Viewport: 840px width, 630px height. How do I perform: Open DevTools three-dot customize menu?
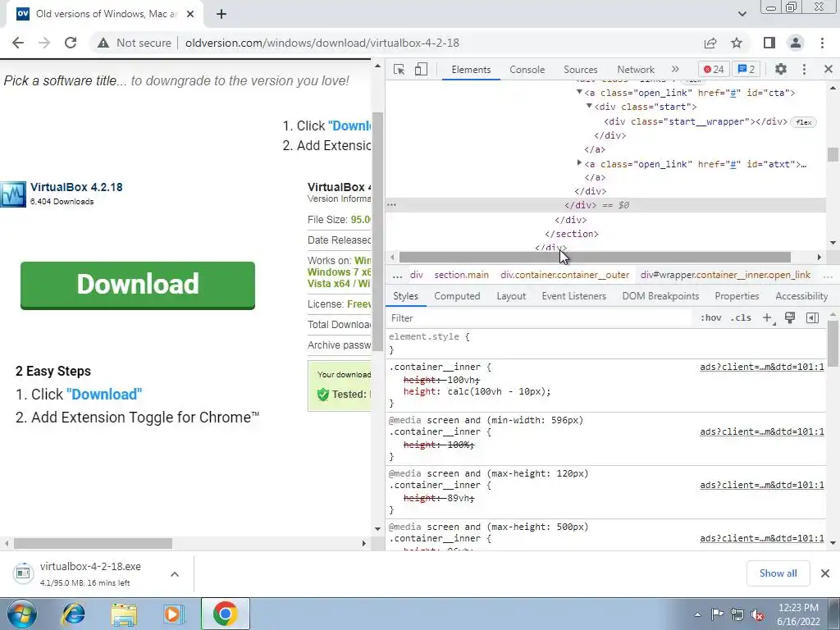coord(804,69)
